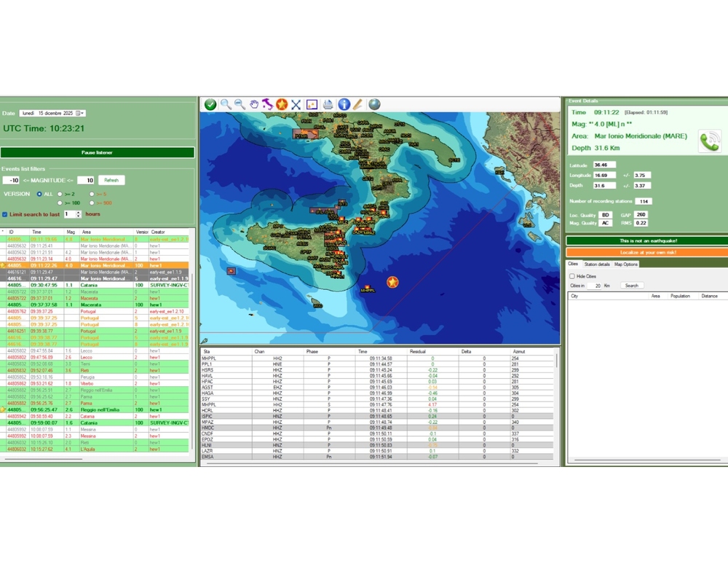Viewport: 728px width, 561px height.
Task: Select the zoom in magnifier tool
Action: coord(226,105)
